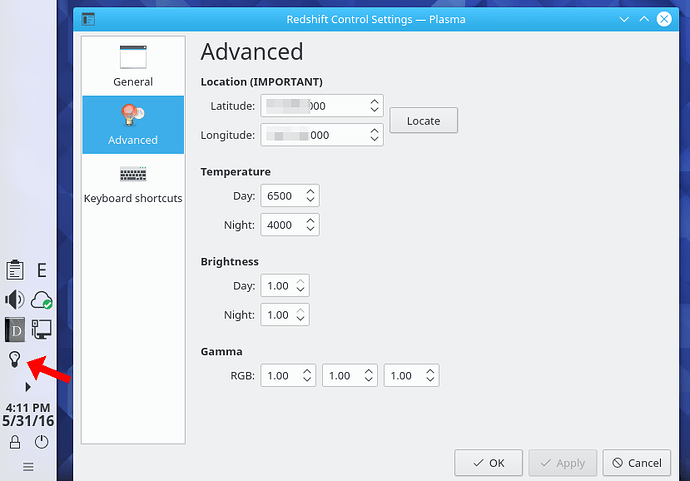Click the first RGB gamma field
Screen dimensions: 690x481
pyautogui.click(x=288, y=375)
